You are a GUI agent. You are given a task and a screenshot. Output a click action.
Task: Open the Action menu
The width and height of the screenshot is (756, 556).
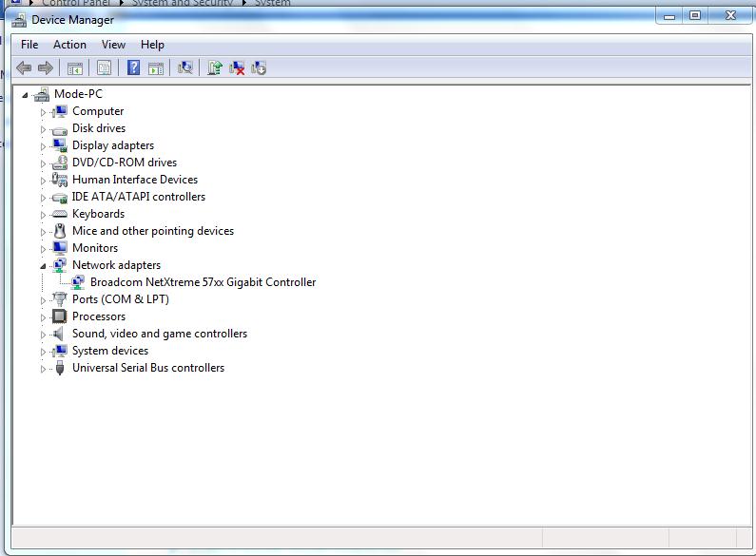tap(69, 45)
